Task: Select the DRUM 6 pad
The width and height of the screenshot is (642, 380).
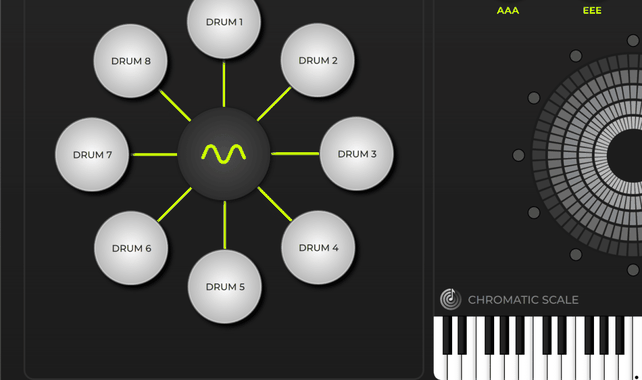Action: (131, 248)
